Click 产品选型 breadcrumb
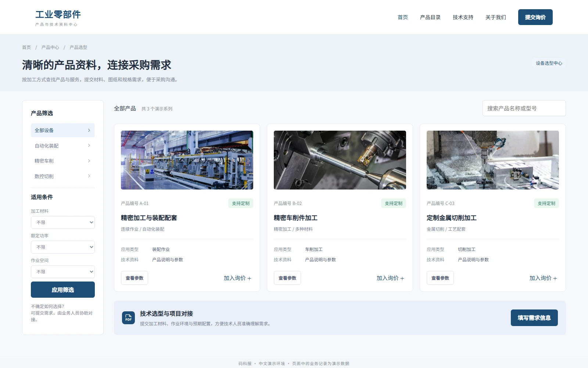The image size is (588, 368). pos(79,47)
